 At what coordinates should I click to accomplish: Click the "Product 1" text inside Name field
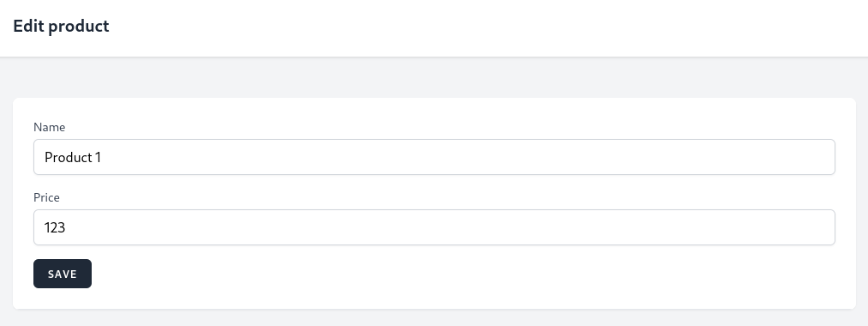[73, 158]
